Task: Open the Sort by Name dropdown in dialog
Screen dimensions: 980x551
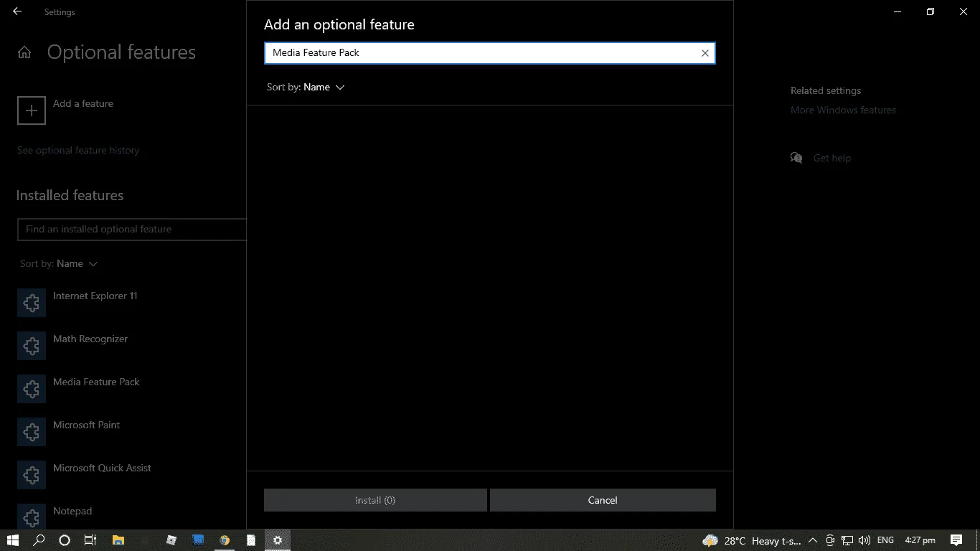Action: [x=306, y=87]
